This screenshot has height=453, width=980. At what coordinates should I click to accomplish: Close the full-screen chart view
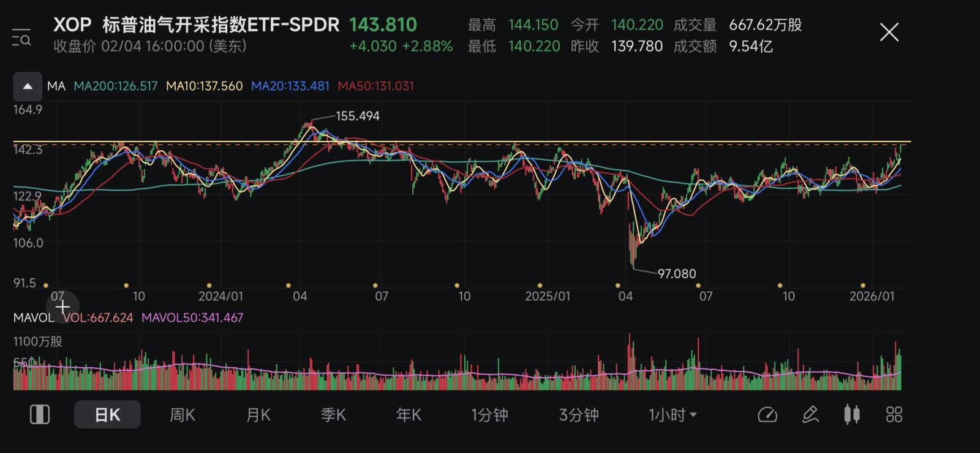(889, 32)
